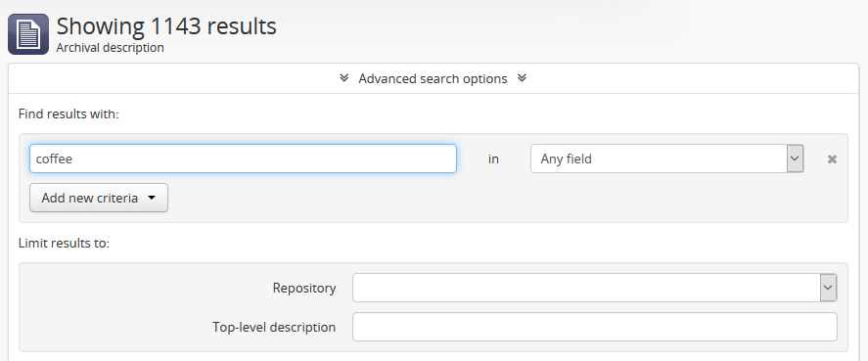Click the Top-level description label
Image resolution: width=868 pixels, height=361 pixels.
(x=274, y=327)
